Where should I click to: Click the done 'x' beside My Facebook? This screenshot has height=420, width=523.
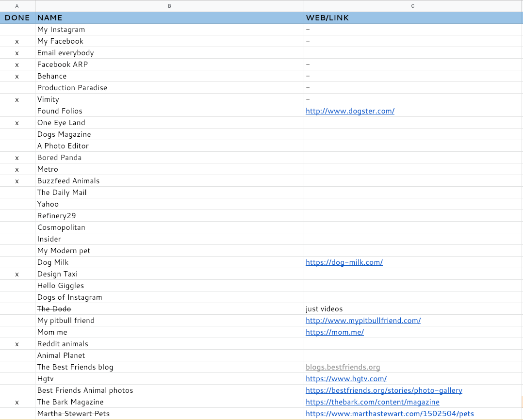(x=17, y=42)
